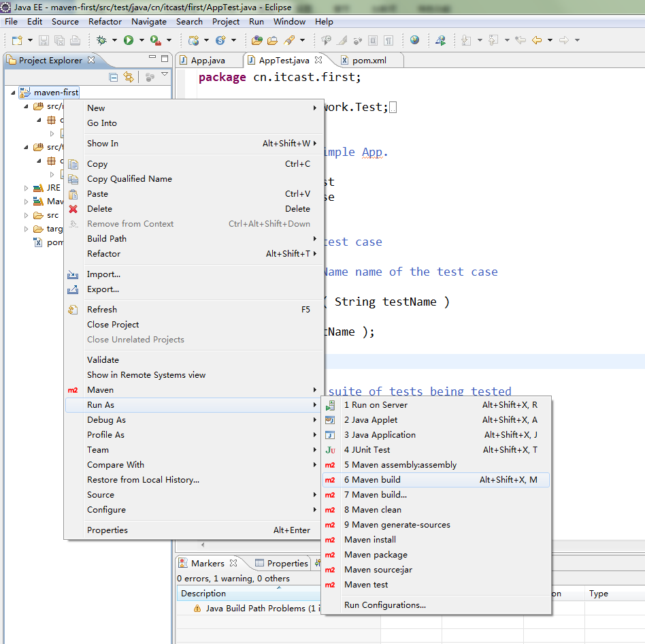The width and height of the screenshot is (645, 644).
Task: Click the Debug bug icon in toolbar
Action: (102, 40)
